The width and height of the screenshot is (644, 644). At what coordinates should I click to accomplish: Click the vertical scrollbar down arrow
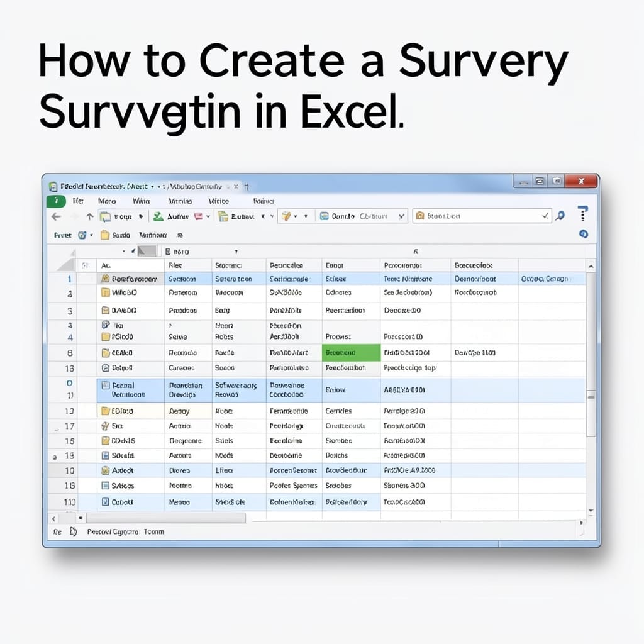click(591, 511)
